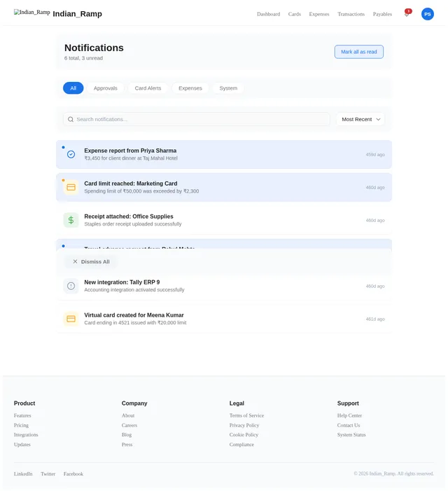Open Card limit reached: Marketing Card notification
This screenshot has width=448, height=491.
click(x=224, y=187)
